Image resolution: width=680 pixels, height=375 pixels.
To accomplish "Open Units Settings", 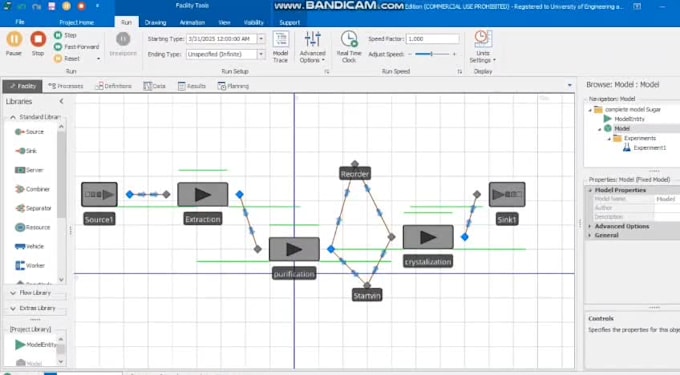I will [482, 47].
